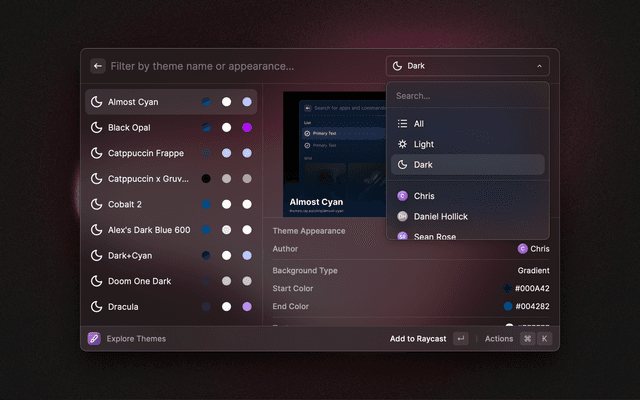640x400 pixels.
Task: Click the Start Color #000A42 swatch
Action: click(508, 288)
